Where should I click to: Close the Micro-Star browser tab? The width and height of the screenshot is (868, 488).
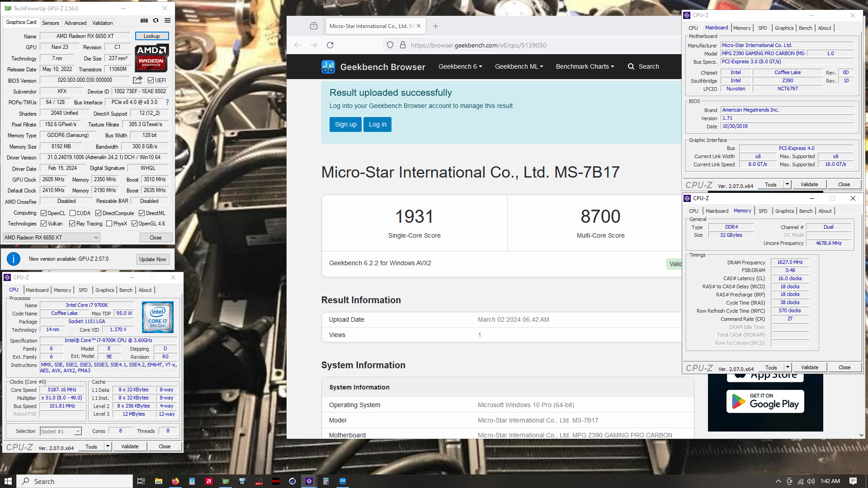tap(419, 26)
